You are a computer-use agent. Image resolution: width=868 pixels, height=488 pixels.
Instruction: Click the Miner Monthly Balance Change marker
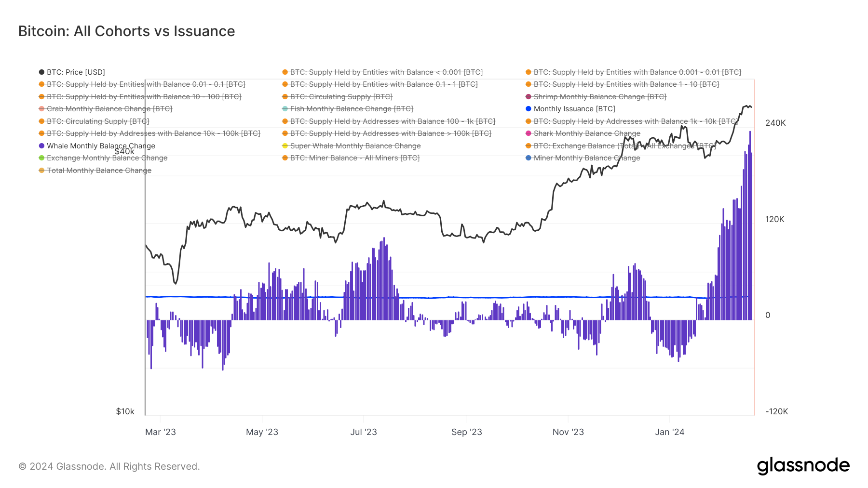(x=529, y=158)
